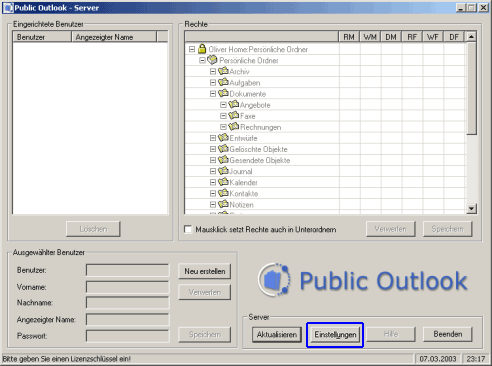This screenshot has height=366, width=492.
Task: Collapse the Dokumente tree node
Action: tap(213, 94)
